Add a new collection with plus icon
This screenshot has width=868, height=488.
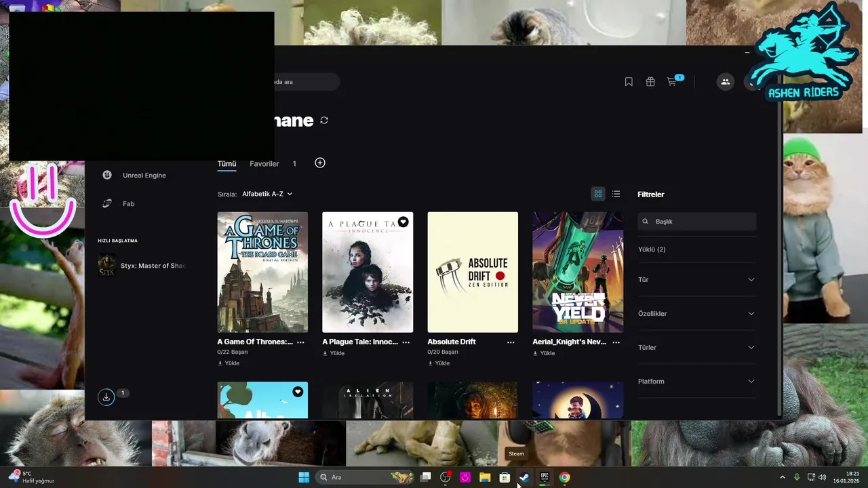[320, 163]
